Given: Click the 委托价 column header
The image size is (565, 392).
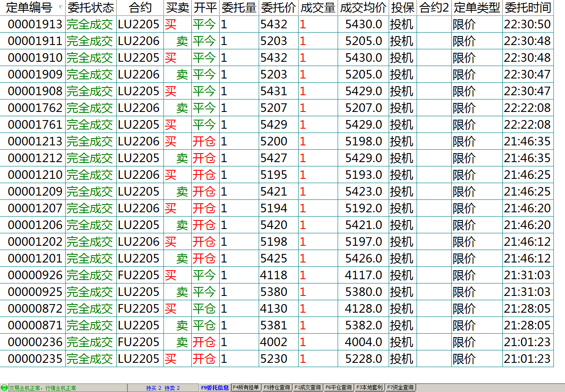Looking at the screenshot, I should point(279,8).
